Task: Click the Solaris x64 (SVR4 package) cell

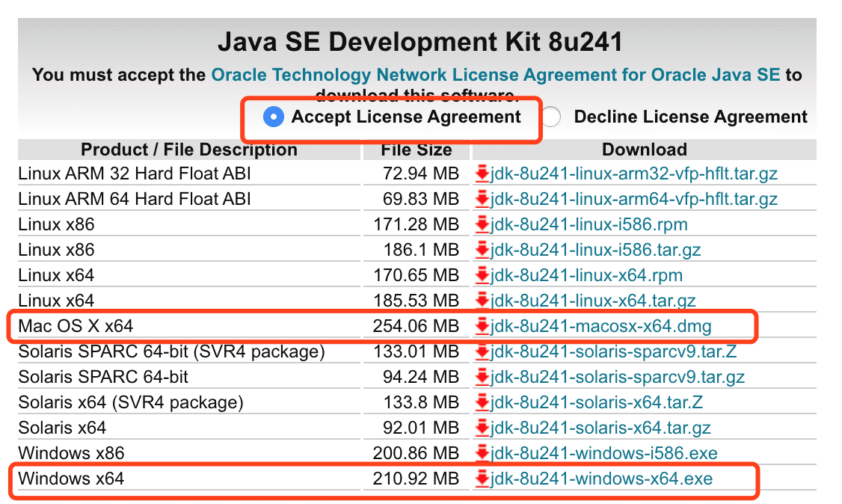Action: tap(189, 402)
